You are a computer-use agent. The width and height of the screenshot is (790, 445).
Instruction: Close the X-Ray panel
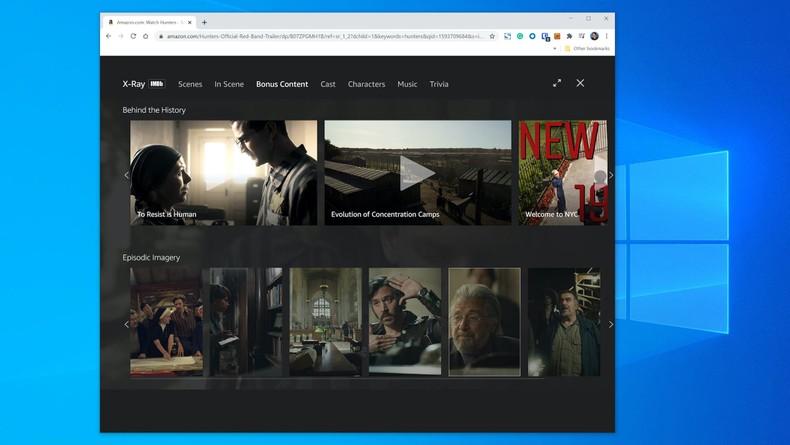tap(580, 83)
